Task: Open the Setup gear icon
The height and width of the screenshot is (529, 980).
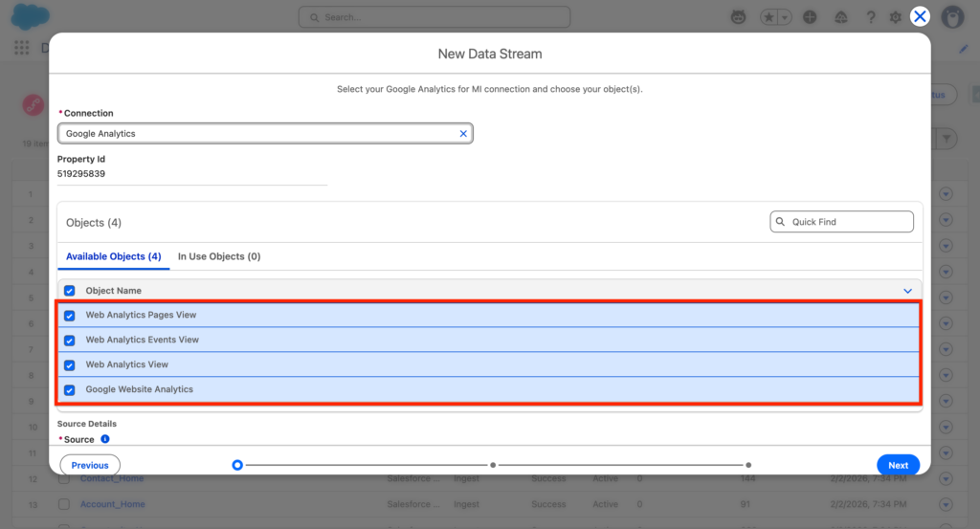Action: [x=895, y=17]
